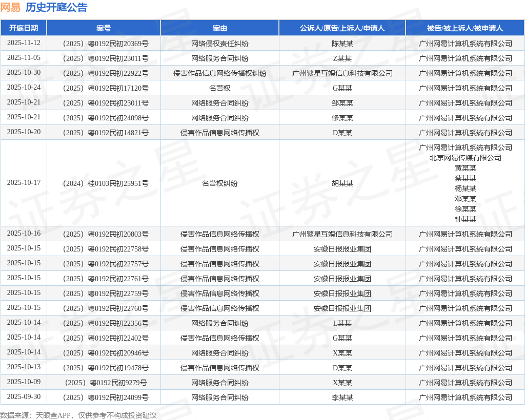Viewport: 525px width, 420px height.
Task: Select the date cell 2025-10-24
Action: pyautogui.click(x=24, y=87)
